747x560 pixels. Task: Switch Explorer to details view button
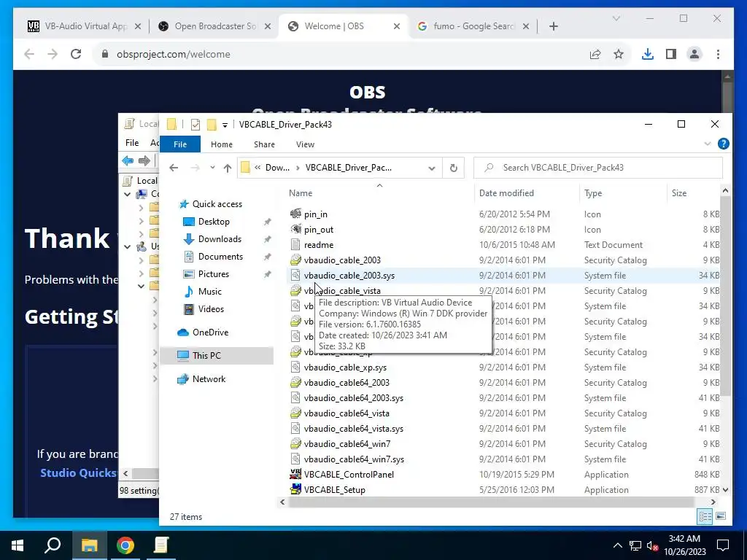click(705, 517)
